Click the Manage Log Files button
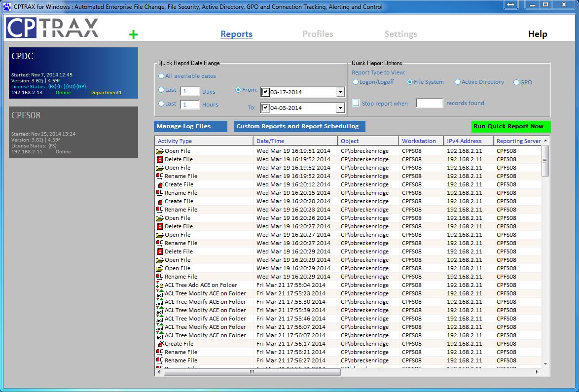579x392 pixels. click(x=190, y=126)
